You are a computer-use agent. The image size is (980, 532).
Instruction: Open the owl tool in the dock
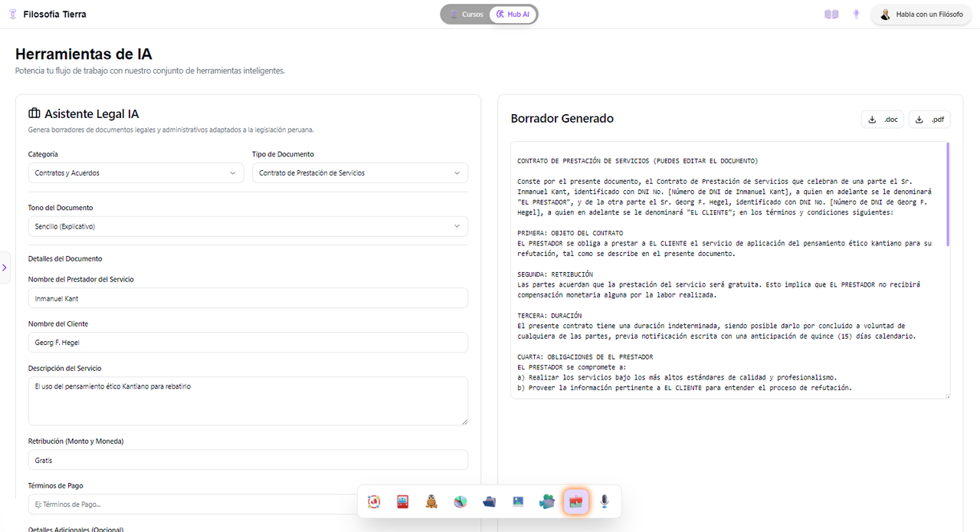coord(431,501)
